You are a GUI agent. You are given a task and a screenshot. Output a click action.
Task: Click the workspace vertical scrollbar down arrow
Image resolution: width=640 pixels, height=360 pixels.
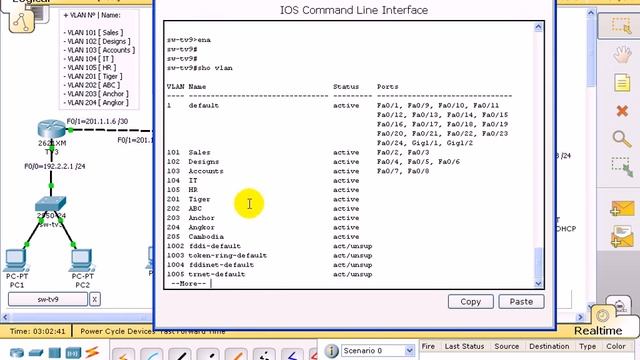click(591, 306)
